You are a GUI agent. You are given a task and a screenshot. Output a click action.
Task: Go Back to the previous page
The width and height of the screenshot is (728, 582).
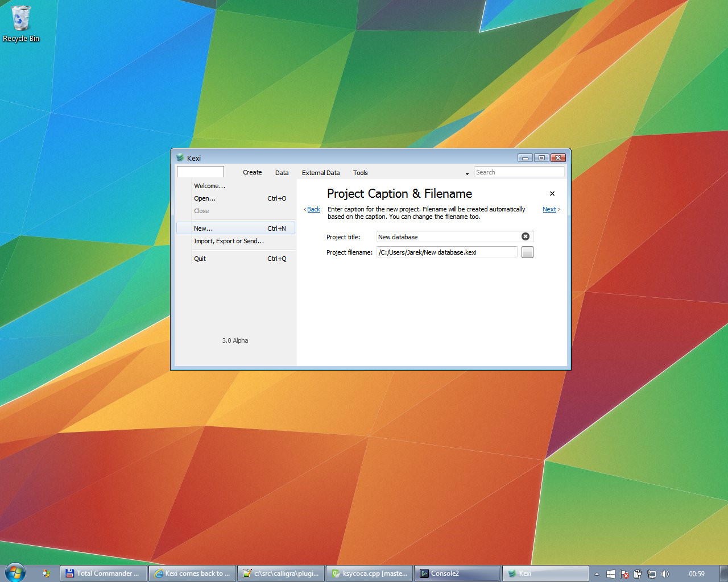click(313, 210)
